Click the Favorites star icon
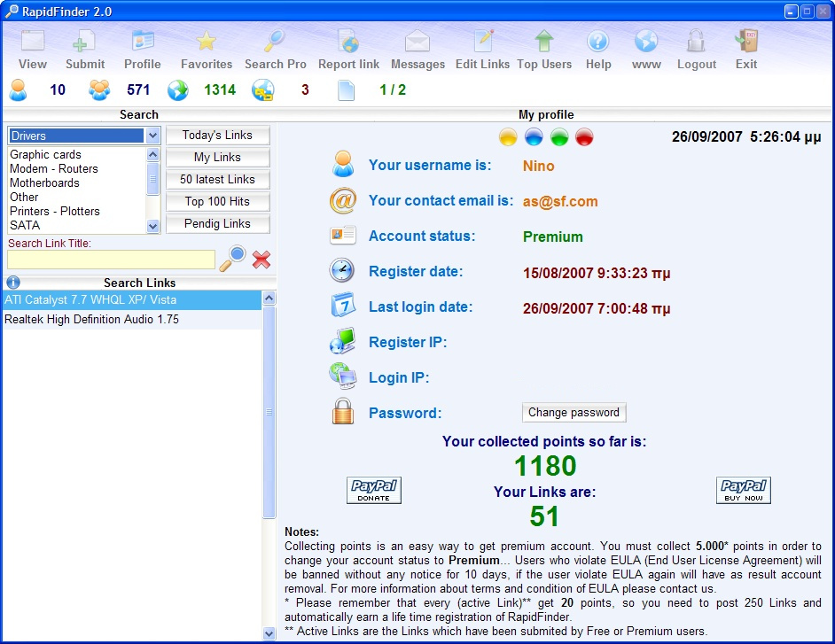 point(206,43)
